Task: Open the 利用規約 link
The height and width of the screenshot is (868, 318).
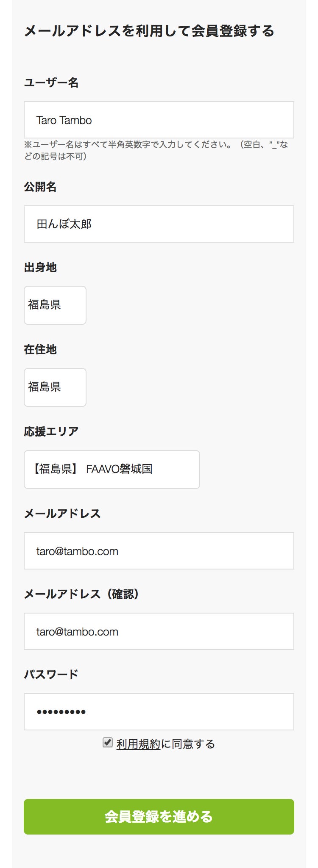Action: pos(138,744)
